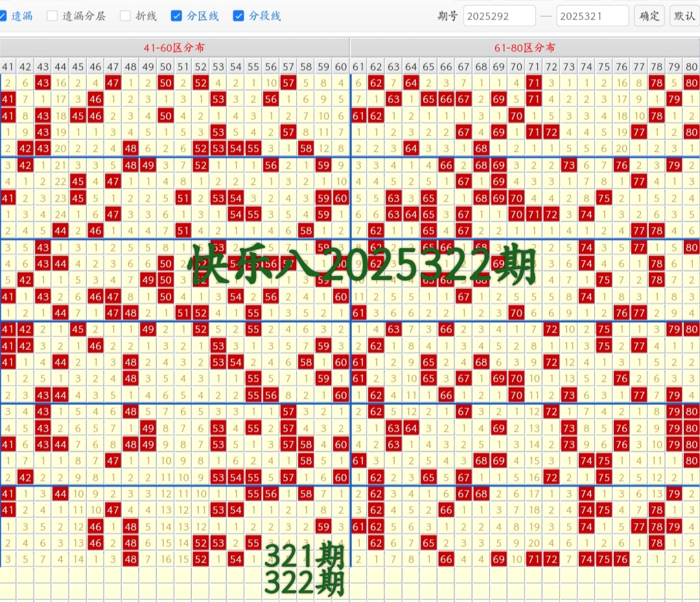
Task: Click the miss-count cell showing 22
Action: coord(60,181)
